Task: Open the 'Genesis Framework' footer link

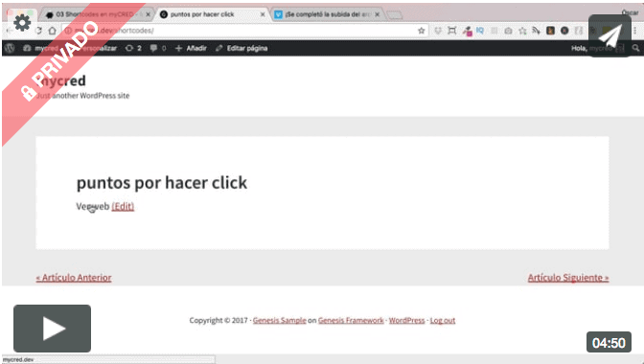Action: [351, 320]
